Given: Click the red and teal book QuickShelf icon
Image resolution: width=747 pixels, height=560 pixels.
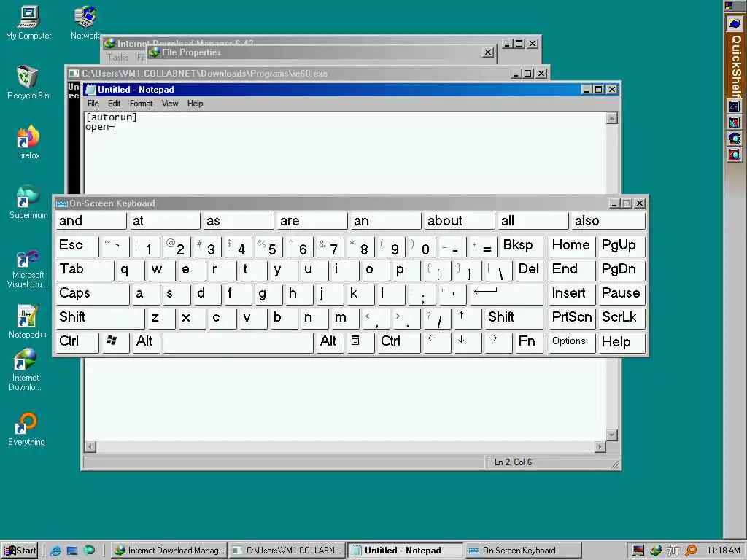Looking at the screenshot, I should (734, 122).
